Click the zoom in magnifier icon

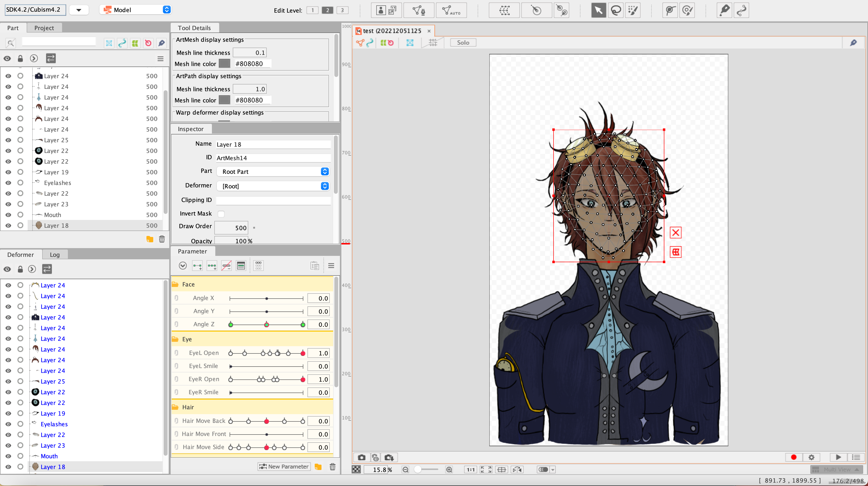(x=449, y=469)
